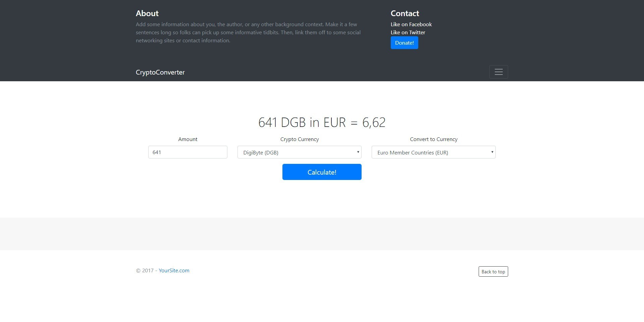
Task: Click the Convert to Currency label
Action: tap(434, 139)
